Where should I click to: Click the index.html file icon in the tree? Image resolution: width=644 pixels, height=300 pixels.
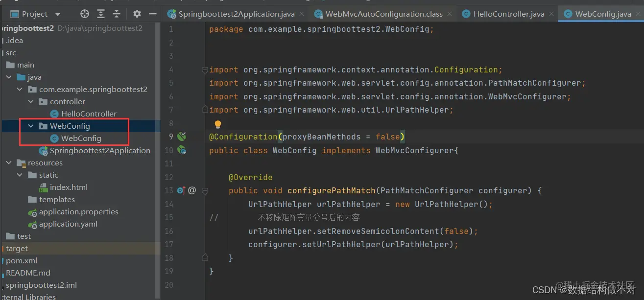(44, 187)
